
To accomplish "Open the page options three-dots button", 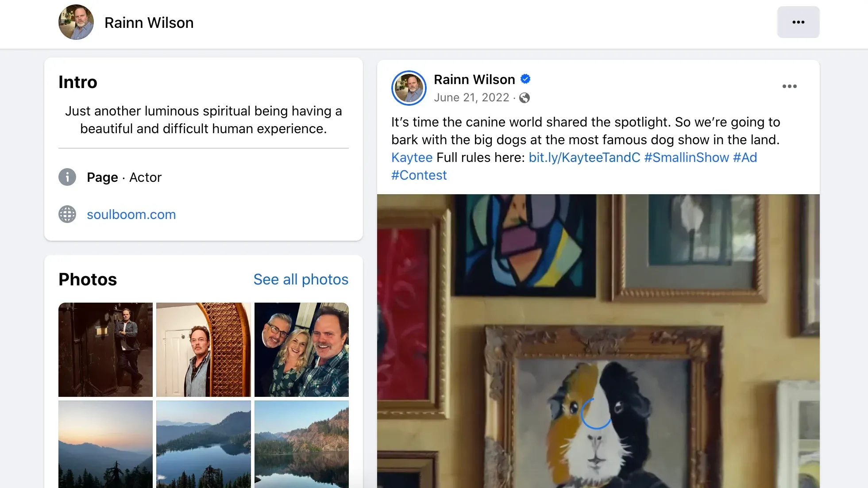I will [798, 22].
